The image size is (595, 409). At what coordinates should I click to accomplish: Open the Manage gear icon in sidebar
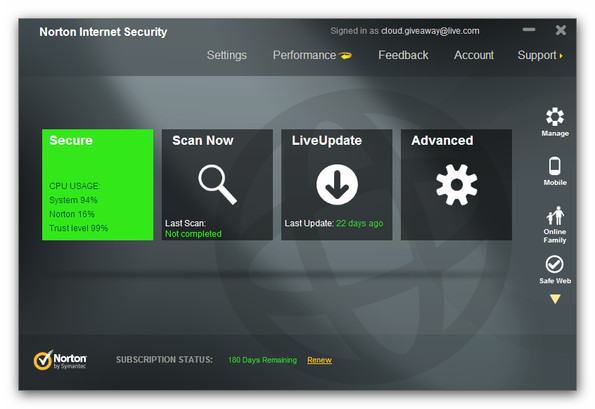pyautogui.click(x=555, y=116)
